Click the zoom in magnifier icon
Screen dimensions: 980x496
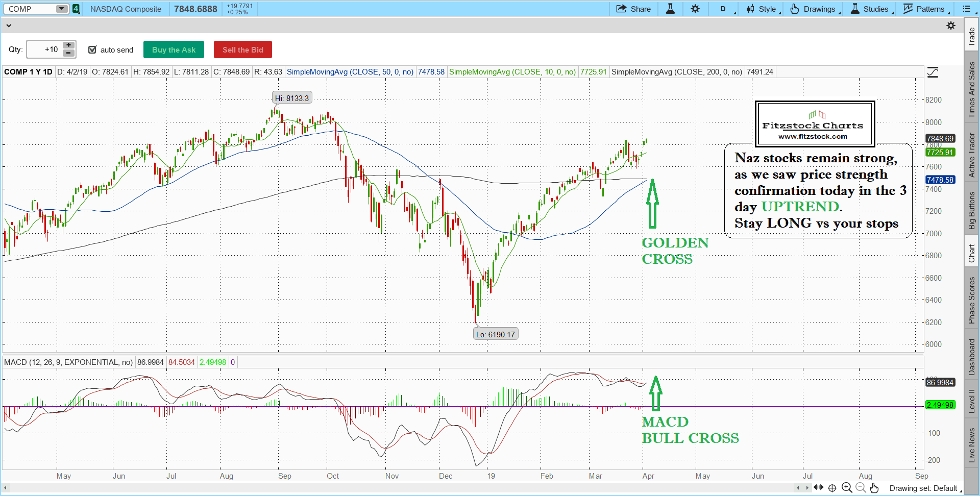pos(847,488)
